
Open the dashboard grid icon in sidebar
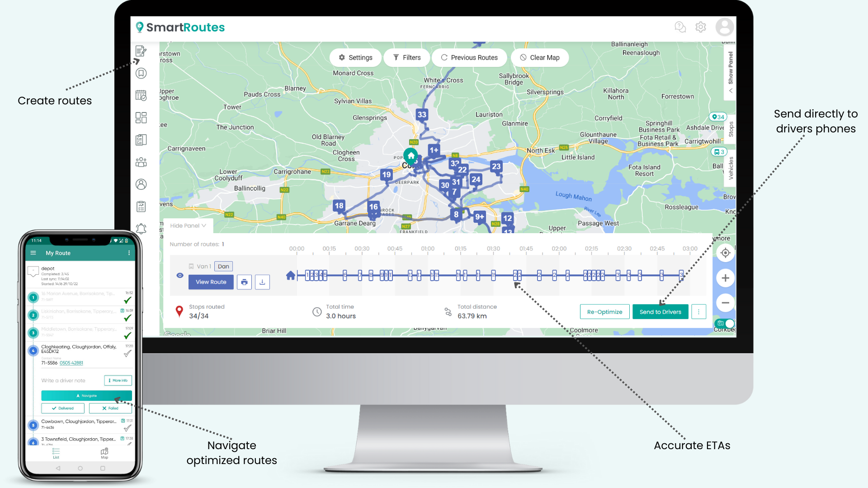[x=141, y=117]
